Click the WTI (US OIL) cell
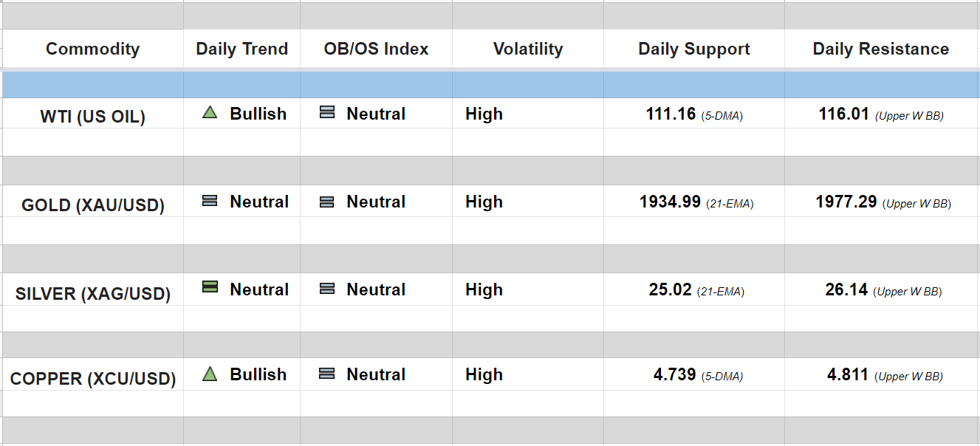This screenshot has width=980, height=446. 92,117
